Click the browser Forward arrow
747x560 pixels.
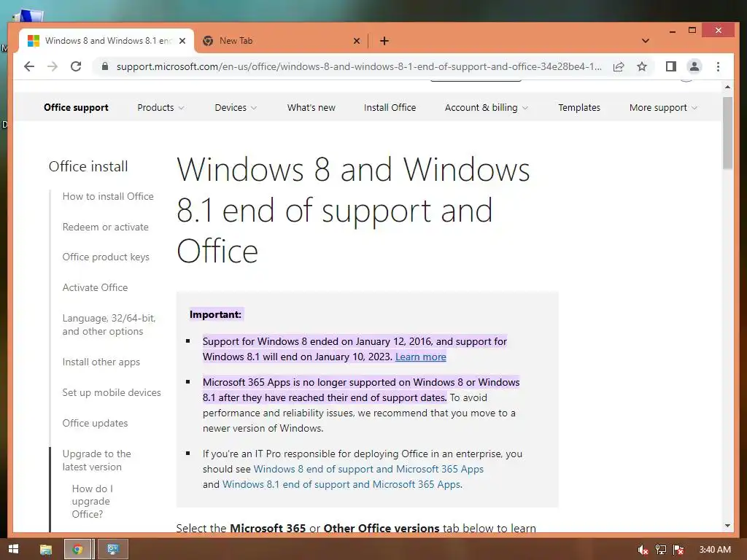coord(53,66)
